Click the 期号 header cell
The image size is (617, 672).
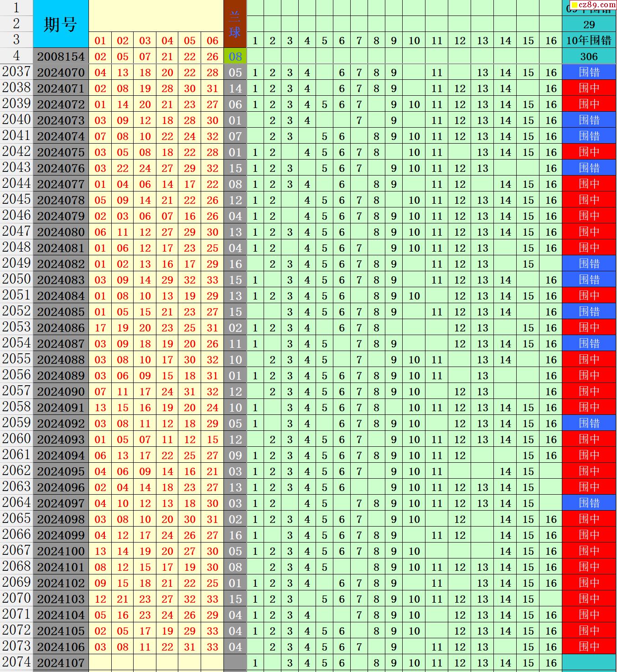pyautogui.click(x=61, y=24)
